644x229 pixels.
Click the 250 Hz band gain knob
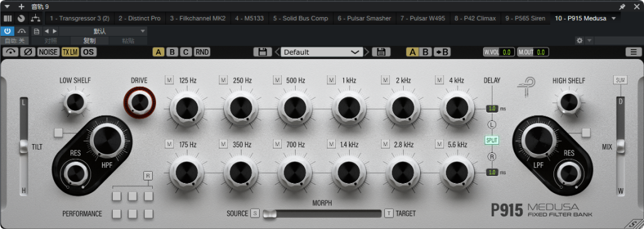[x=241, y=108]
